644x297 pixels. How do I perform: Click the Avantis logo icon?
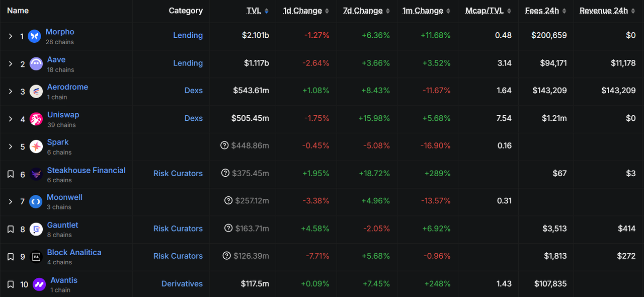coord(39,284)
